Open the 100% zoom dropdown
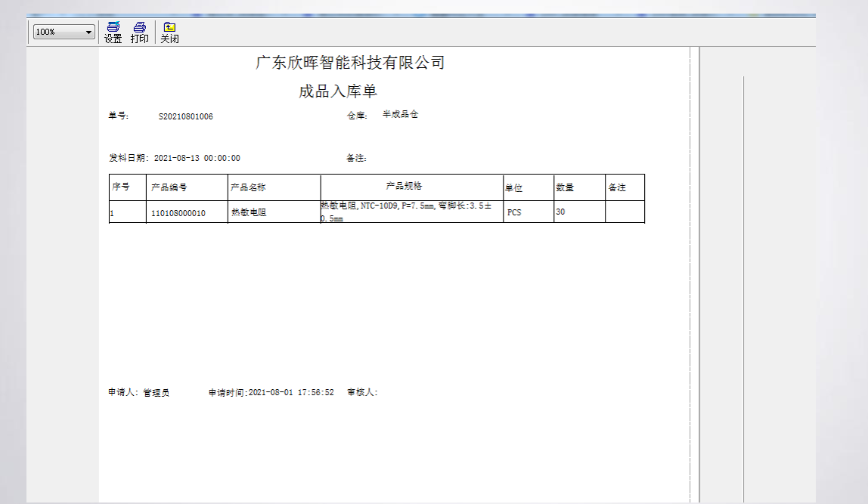 click(64, 32)
